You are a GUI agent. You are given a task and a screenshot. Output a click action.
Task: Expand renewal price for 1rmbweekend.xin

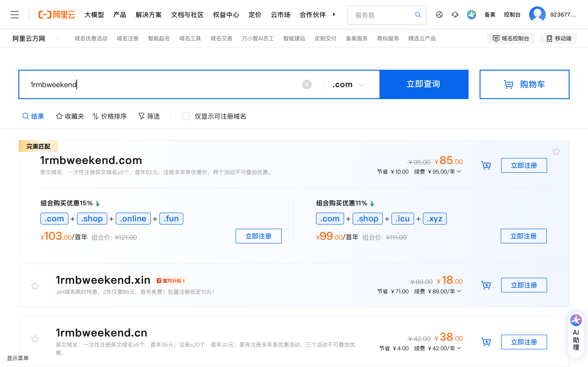coord(459,291)
